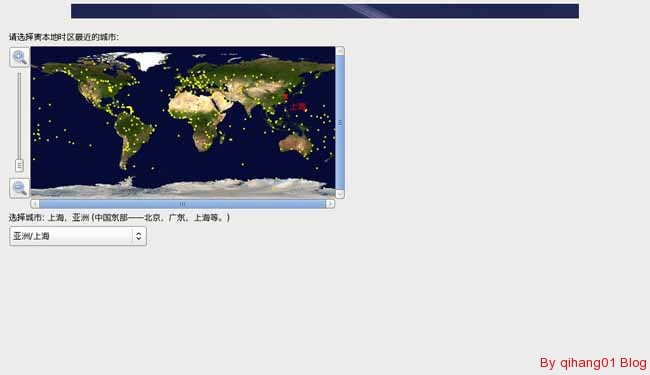
Task: Click the horizontal scrollbar right arrow
Action: (x=330, y=204)
